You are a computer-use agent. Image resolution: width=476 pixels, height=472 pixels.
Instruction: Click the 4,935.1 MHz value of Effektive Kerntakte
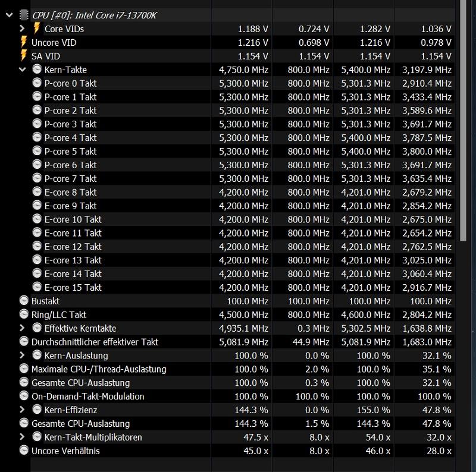coord(244,328)
